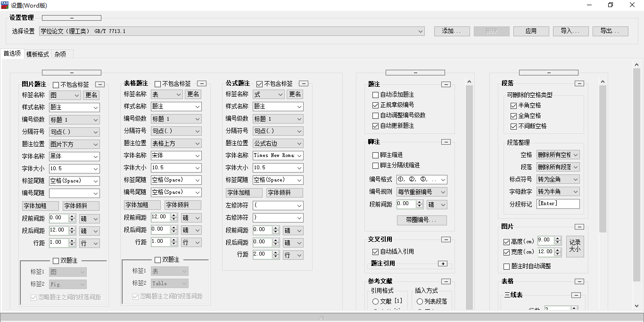Screen dimensions: 644x322
Task: Enable the 自动添加题注 checkbox
Action: tap(376, 95)
